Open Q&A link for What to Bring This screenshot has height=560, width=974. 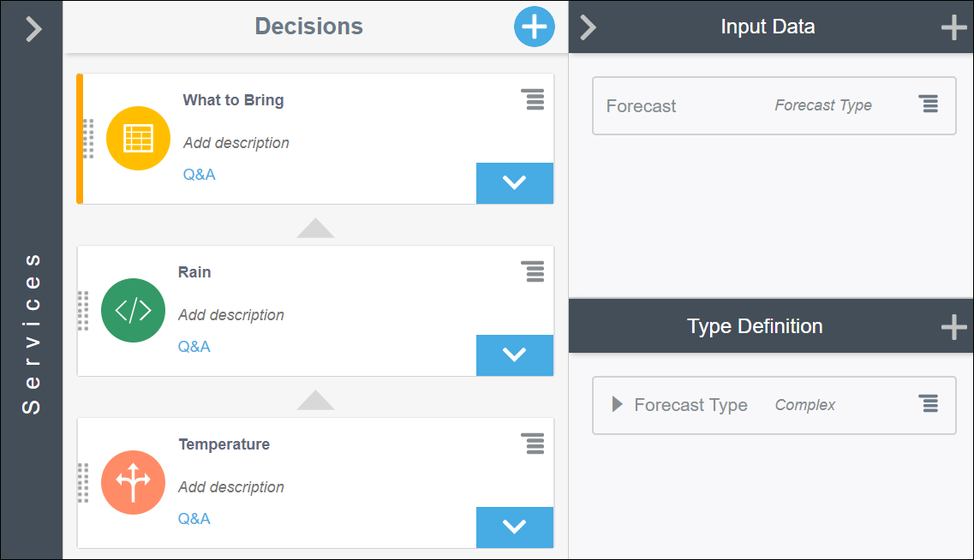coord(199,175)
